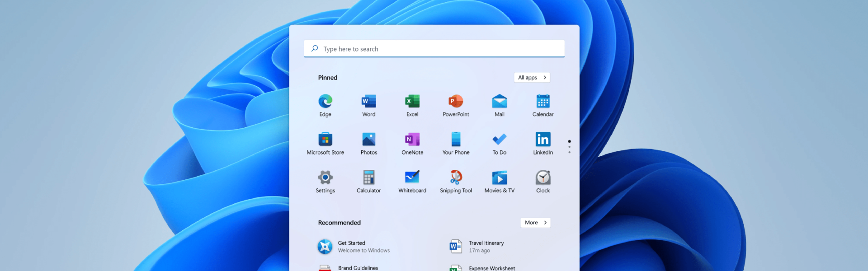This screenshot has height=271, width=868.
Task: Click the Get Started compass icon
Action: coord(325,247)
